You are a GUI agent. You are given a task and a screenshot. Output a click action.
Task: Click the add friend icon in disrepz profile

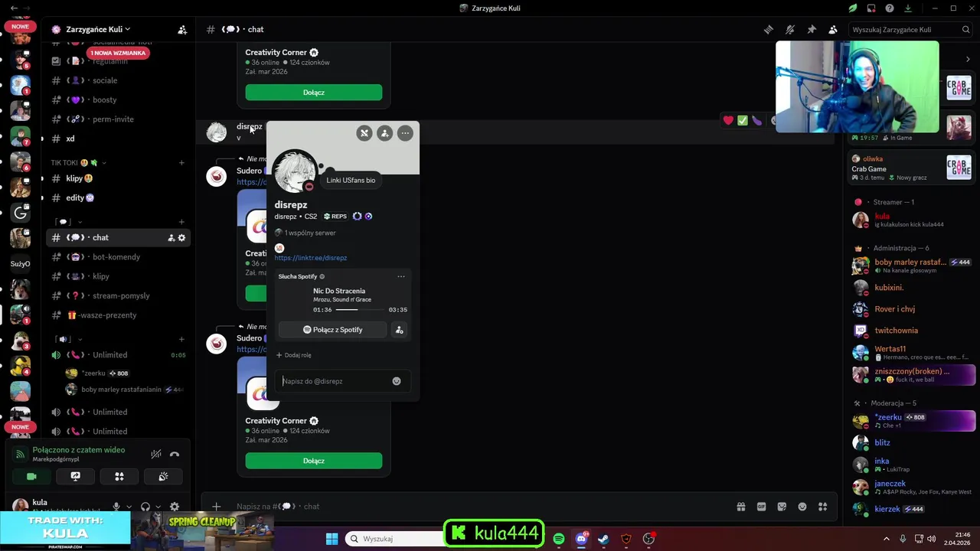coord(385,133)
